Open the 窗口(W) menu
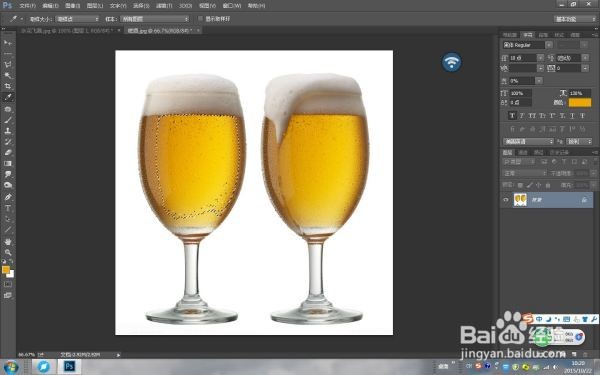The image size is (600, 375). click(232, 6)
